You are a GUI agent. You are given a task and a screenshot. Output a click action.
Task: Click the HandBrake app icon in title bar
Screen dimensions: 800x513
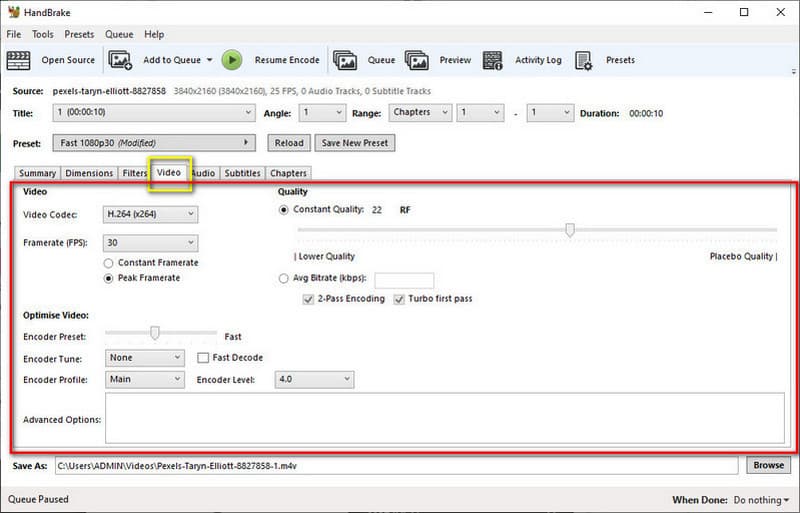coord(14,12)
